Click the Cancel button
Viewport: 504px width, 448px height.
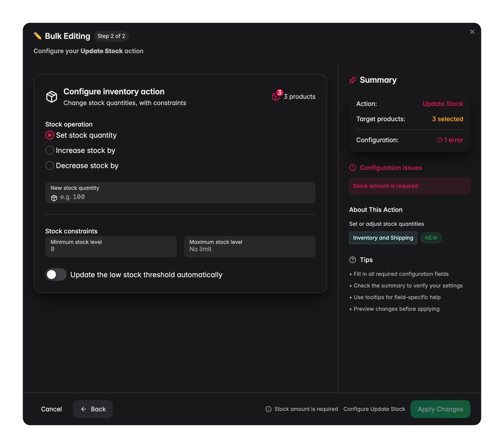point(51,409)
